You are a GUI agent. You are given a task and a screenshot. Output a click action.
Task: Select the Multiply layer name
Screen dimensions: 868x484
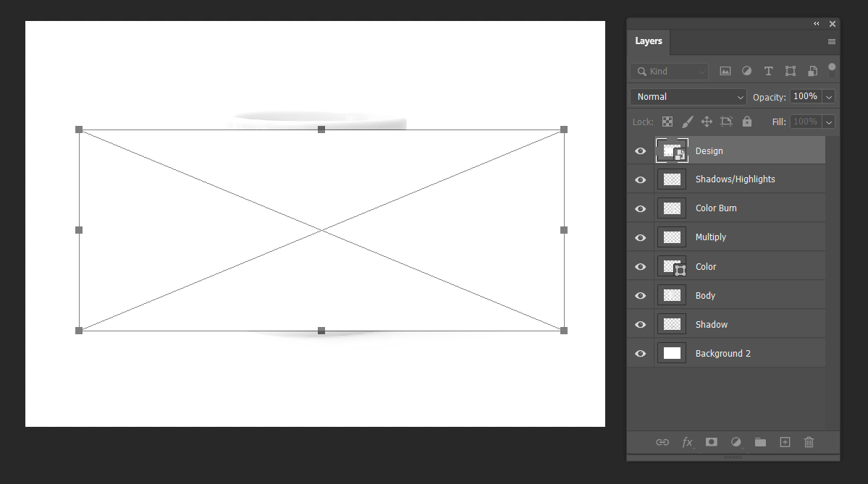click(711, 237)
